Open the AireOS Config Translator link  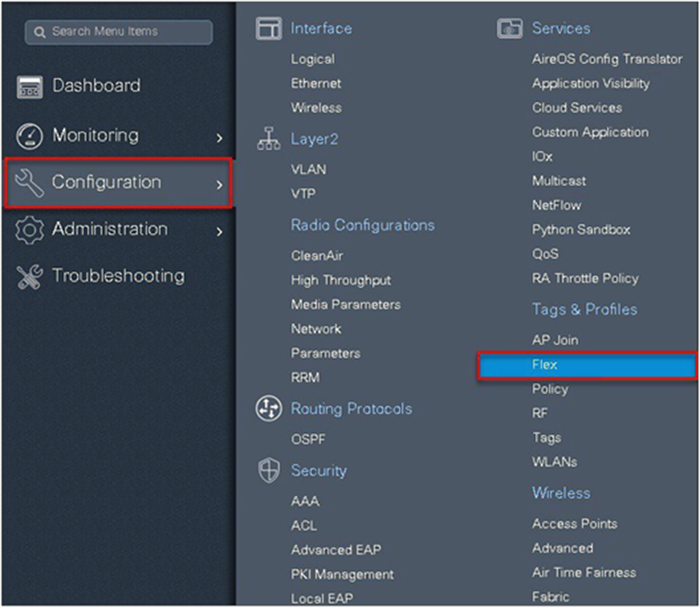tap(606, 59)
